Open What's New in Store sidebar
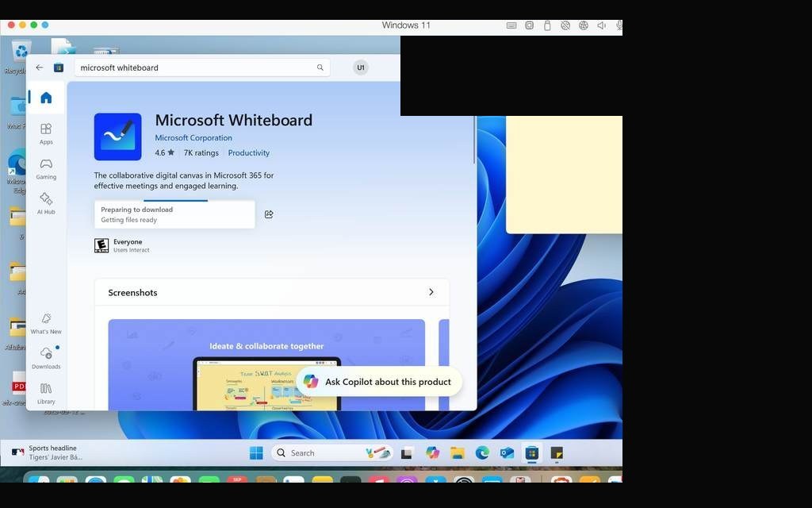812x508 pixels. point(46,324)
